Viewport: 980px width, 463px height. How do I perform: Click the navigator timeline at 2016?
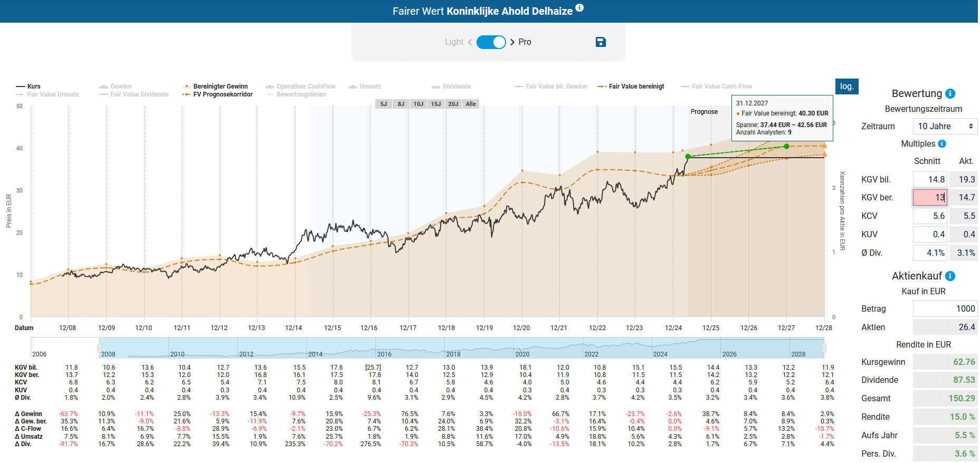pos(384,354)
